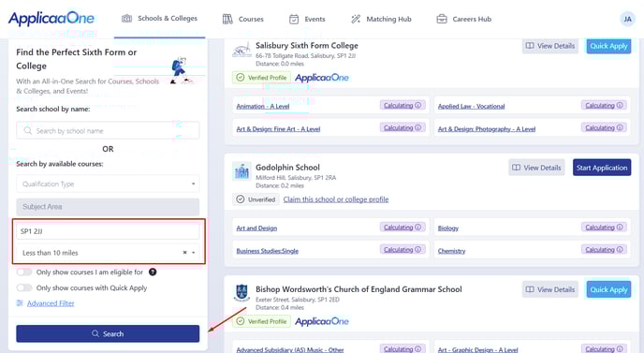Quick Apply to Bishop Wordsworth's Grammar School
644x353 pixels.
pos(608,289)
